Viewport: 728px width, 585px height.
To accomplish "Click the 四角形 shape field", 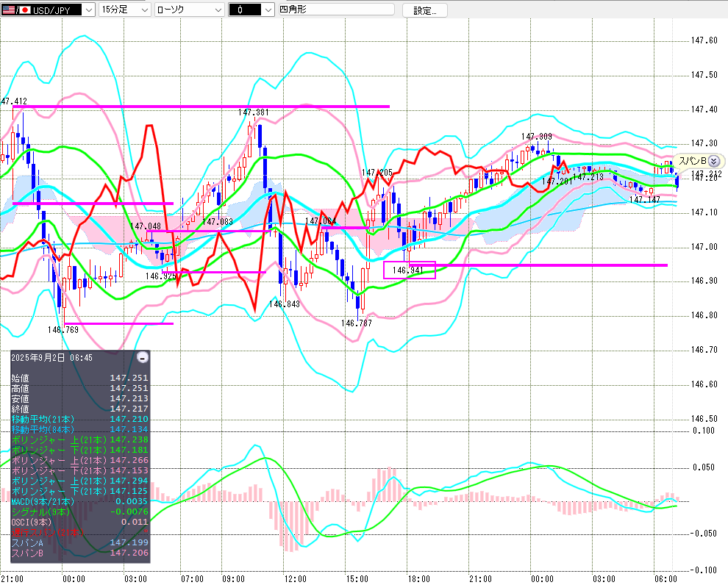I will click(x=336, y=10).
